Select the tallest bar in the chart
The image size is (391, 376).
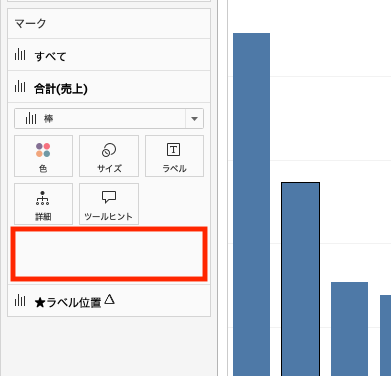[251, 204]
